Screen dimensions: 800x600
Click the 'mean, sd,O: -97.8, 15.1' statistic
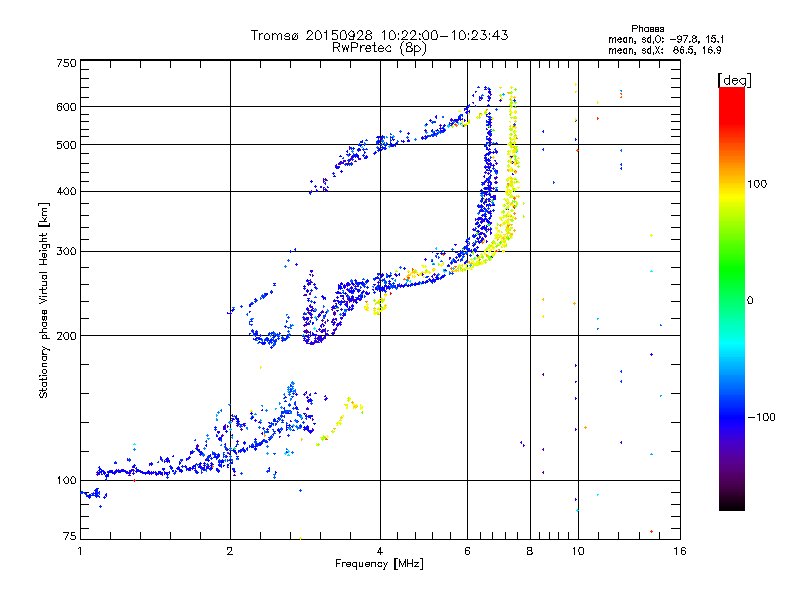click(666, 39)
